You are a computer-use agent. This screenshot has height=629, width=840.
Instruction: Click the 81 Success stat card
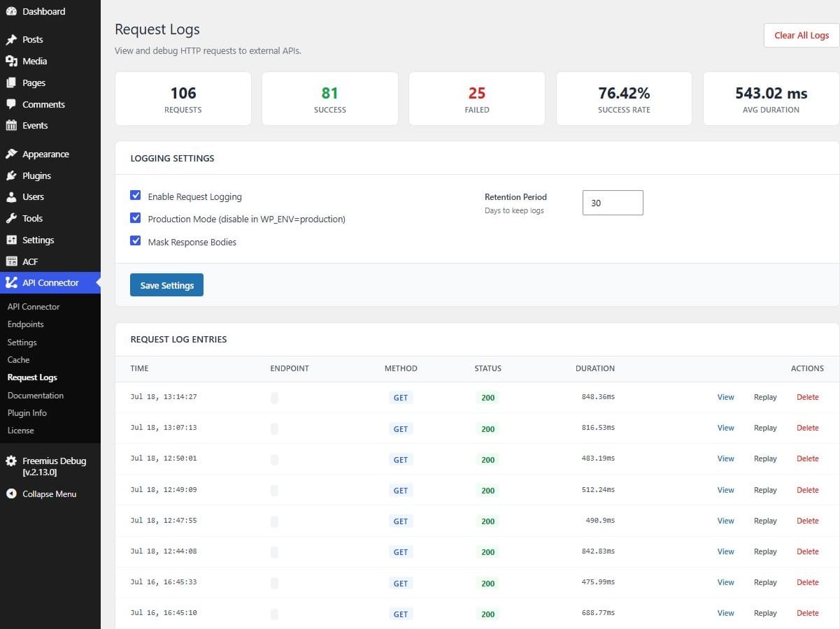click(330, 99)
